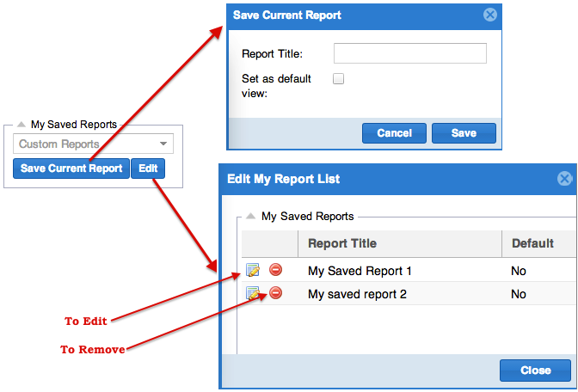
Task: Focus the Report Title text field
Action: tap(409, 54)
